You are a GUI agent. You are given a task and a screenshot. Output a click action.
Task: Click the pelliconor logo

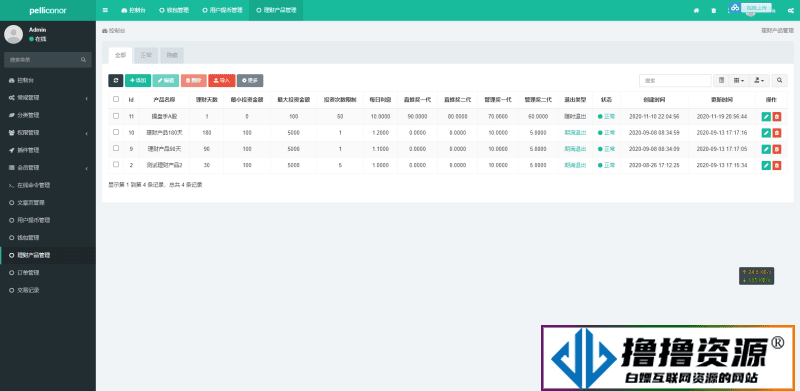click(47, 10)
